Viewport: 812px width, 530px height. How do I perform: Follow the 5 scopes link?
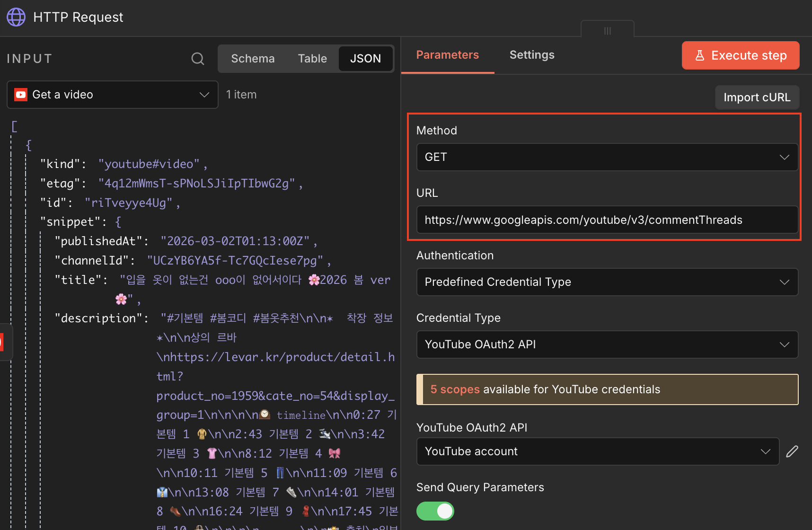(455, 389)
